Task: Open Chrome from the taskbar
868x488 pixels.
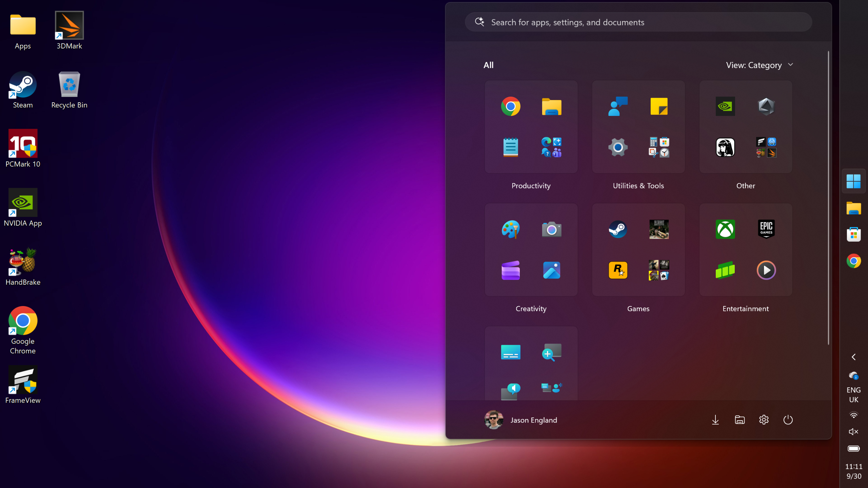Action: 853,261
